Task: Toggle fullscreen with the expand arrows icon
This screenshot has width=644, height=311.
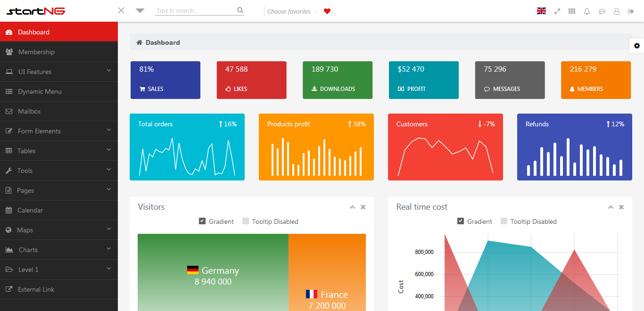Action: click(x=557, y=11)
